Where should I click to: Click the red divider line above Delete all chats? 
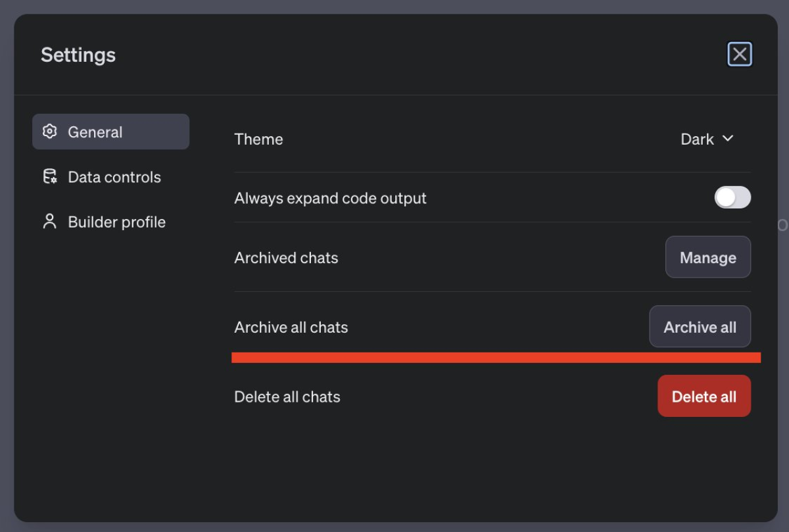click(496, 358)
